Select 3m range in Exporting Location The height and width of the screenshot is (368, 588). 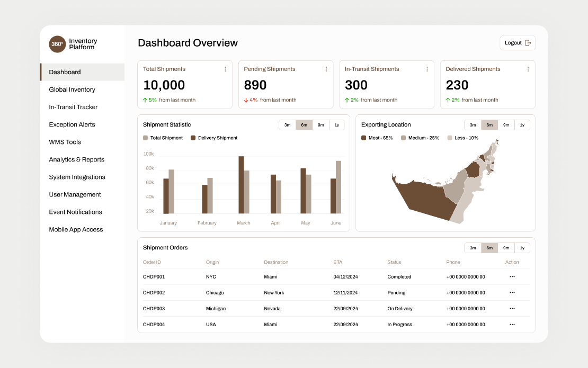[473, 125]
